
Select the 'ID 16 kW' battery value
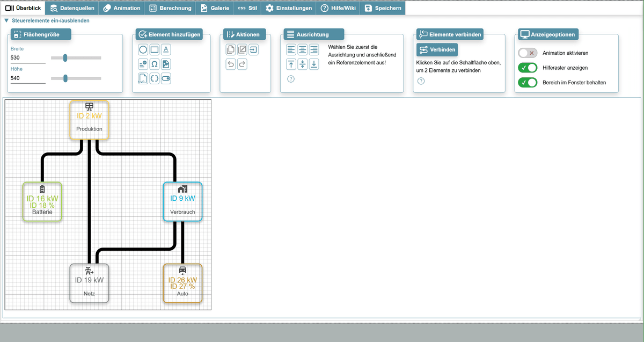point(42,198)
